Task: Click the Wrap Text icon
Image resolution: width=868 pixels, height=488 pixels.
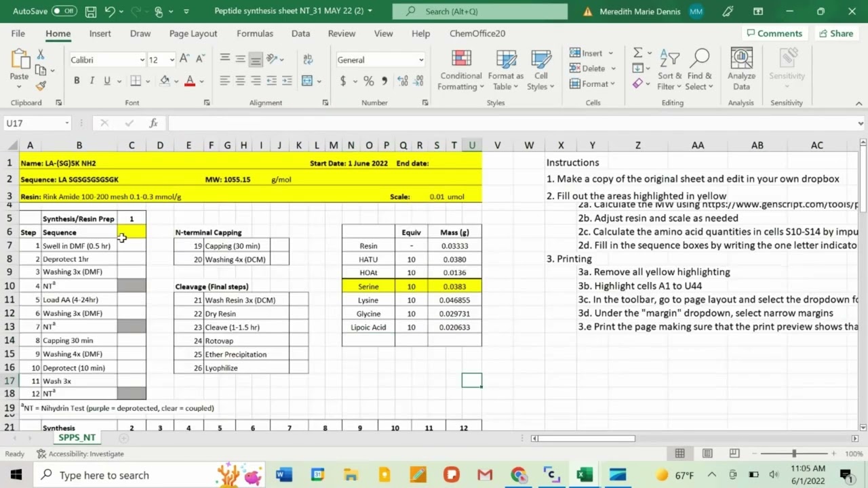Action: [x=308, y=60]
